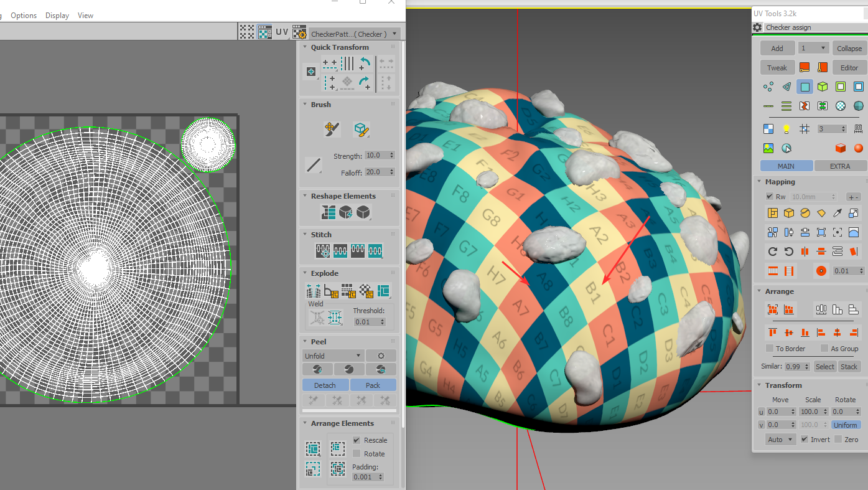Click the first icon in Reshape Elements
This screenshot has width=868, height=490.
[x=328, y=212]
